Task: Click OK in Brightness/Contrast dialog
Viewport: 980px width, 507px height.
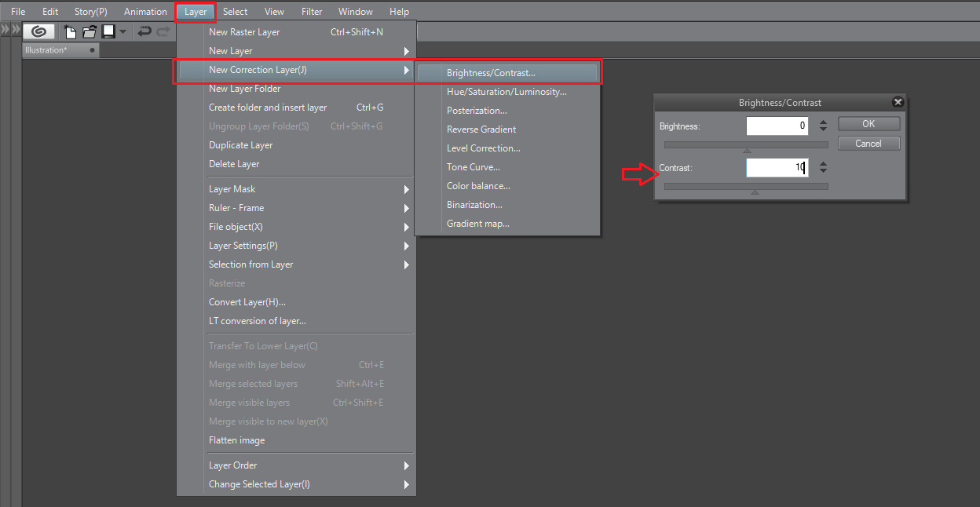Action: 868,124
